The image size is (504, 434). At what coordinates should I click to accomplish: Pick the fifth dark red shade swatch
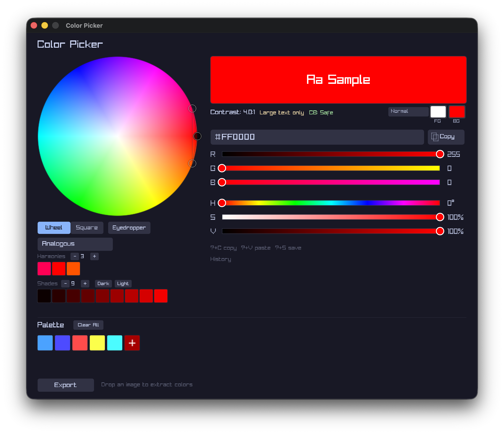pos(103,296)
